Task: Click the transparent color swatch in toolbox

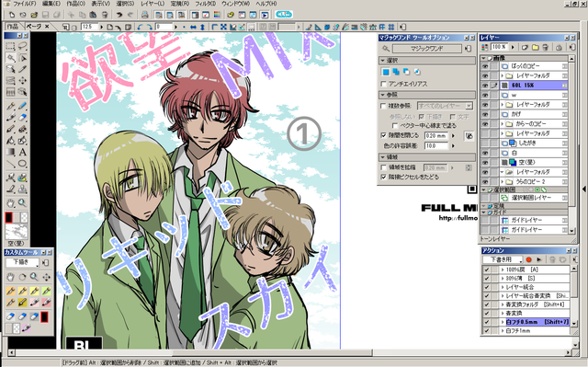Action: tap(24, 217)
